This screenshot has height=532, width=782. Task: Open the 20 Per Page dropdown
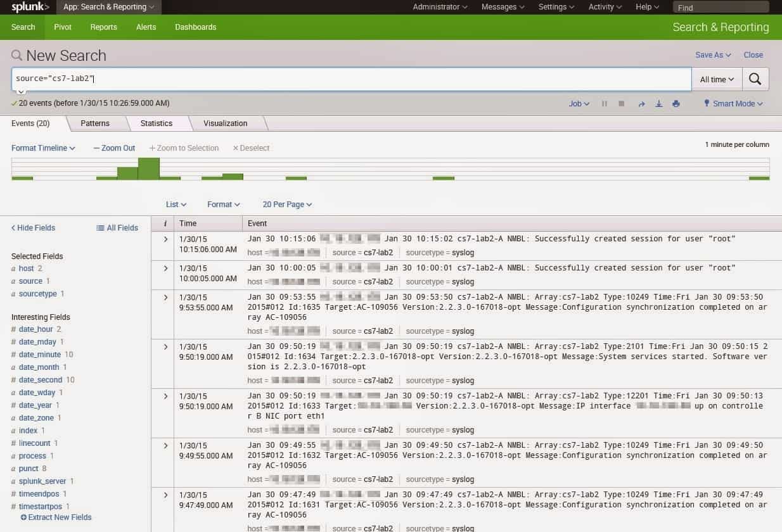coord(285,204)
